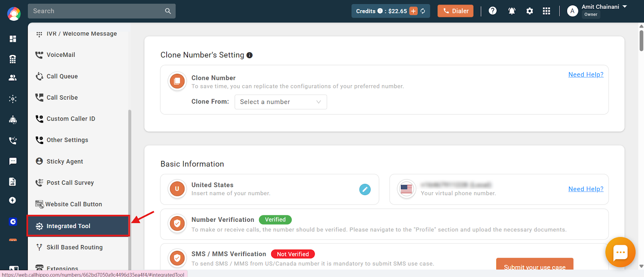Click the Verified status badge
Image resolution: width=644 pixels, height=277 pixels.
275,220
